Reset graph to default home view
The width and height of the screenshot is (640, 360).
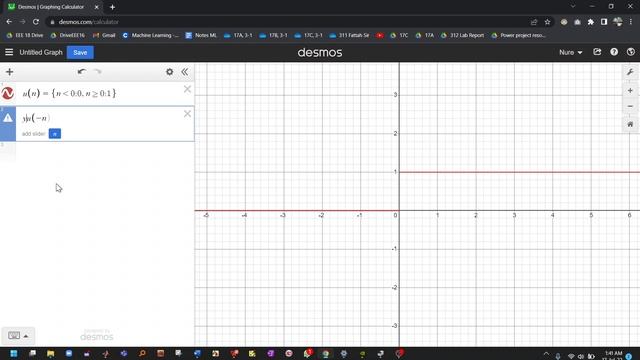[x=630, y=124]
